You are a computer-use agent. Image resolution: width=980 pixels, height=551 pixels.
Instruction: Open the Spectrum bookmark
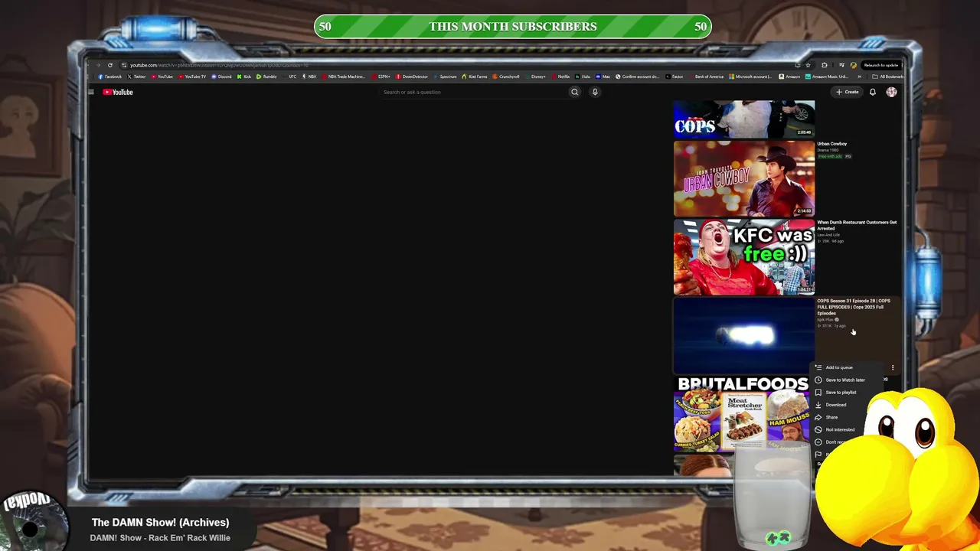pyautogui.click(x=446, y=77)
